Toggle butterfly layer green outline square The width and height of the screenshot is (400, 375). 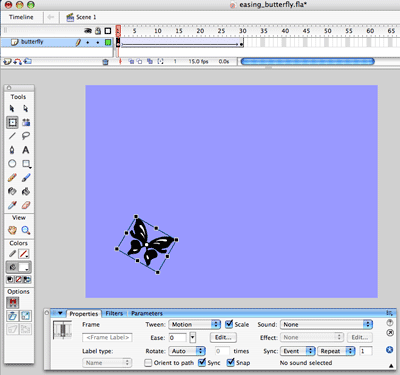[x=108, y=42]
